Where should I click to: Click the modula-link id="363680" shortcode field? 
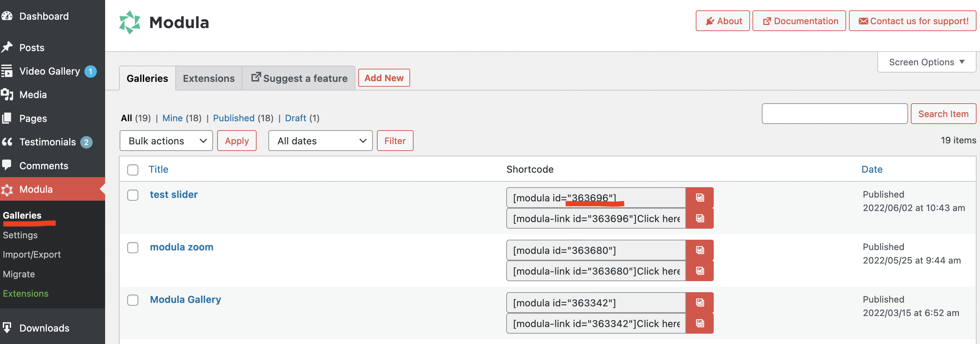click(596, 271)
